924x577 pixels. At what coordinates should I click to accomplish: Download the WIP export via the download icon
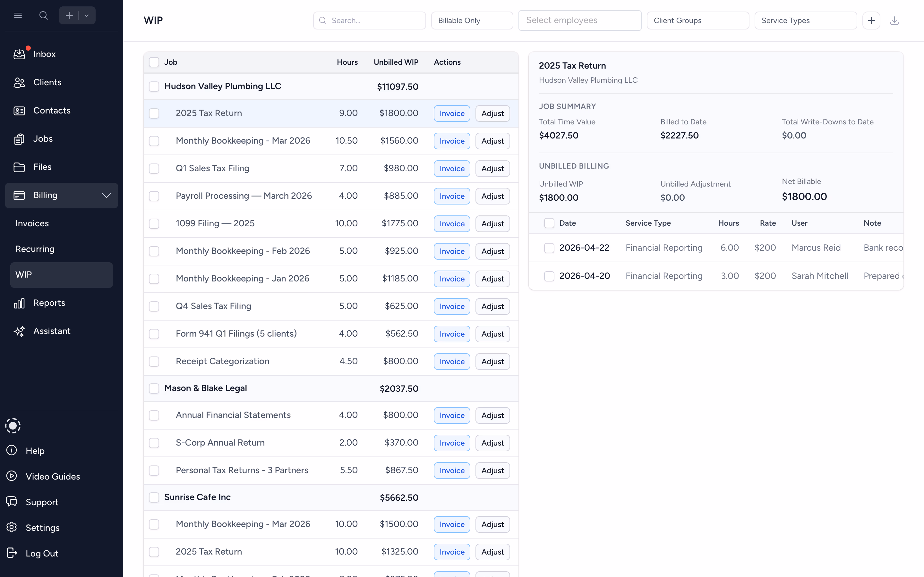point(895,20)
